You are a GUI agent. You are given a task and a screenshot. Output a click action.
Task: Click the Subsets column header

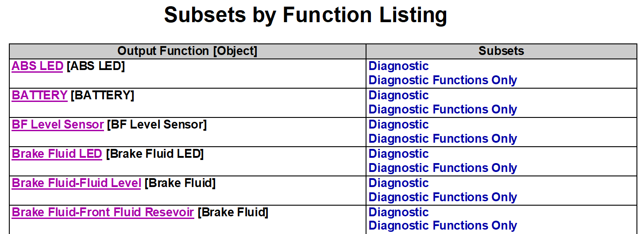pyautogui.click(x=501, y=51)
